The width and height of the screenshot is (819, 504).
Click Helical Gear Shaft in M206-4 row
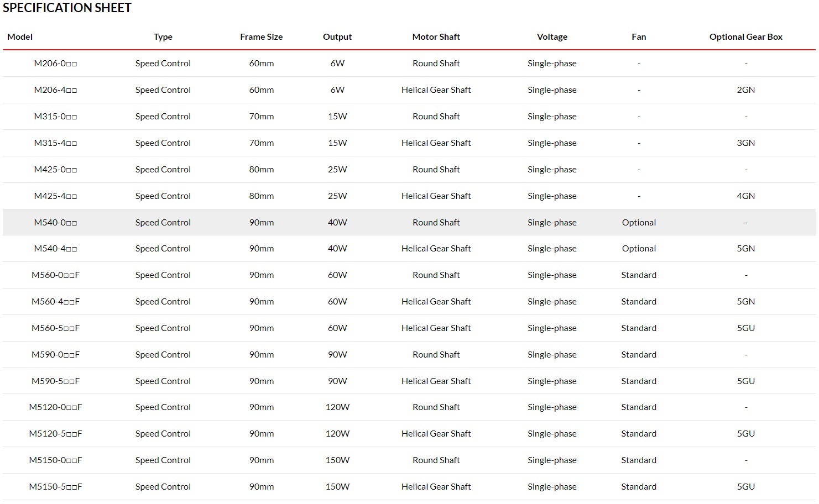coord(436,90)
